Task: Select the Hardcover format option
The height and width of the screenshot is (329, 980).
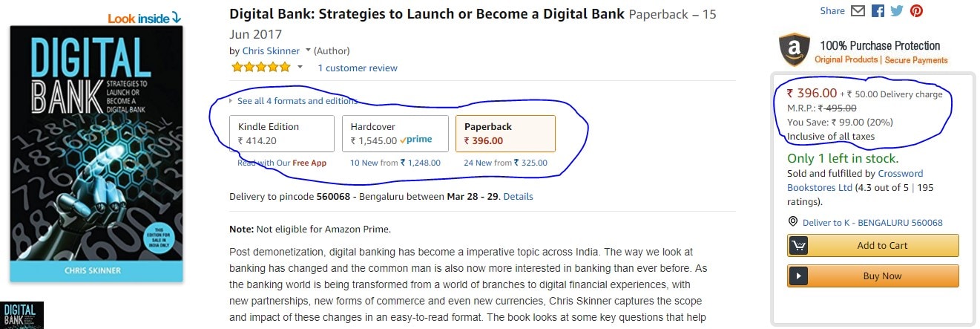Action: (395, 134)
